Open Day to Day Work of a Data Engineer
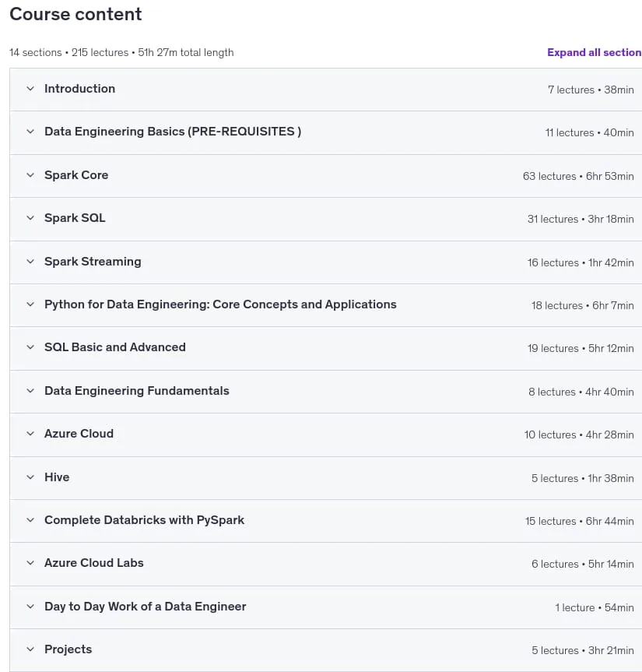 tap(146, 607)
